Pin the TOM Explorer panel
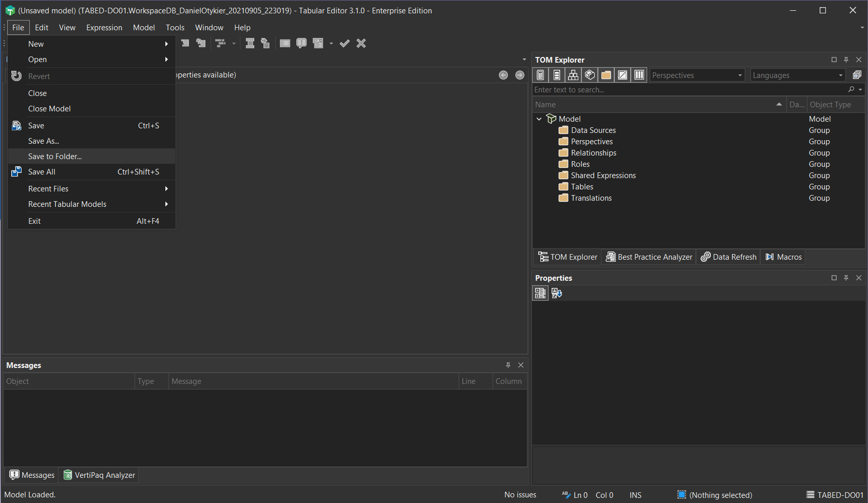The image size is (868, 503). tap(846, 60)
